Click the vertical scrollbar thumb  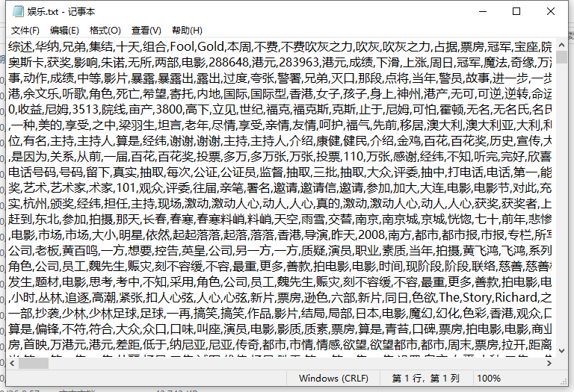[x=561, y=57]
